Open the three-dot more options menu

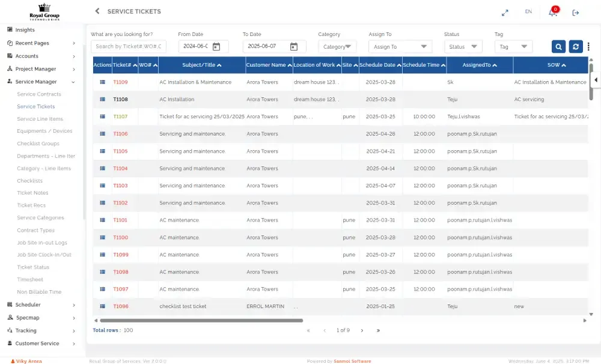[x=588, y=47]
